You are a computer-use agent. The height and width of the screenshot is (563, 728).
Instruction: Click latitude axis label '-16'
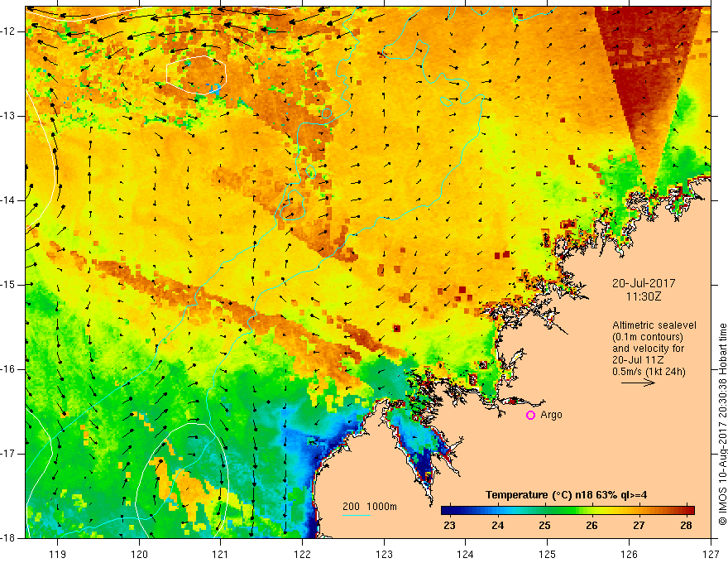click(x=9, y=369)
